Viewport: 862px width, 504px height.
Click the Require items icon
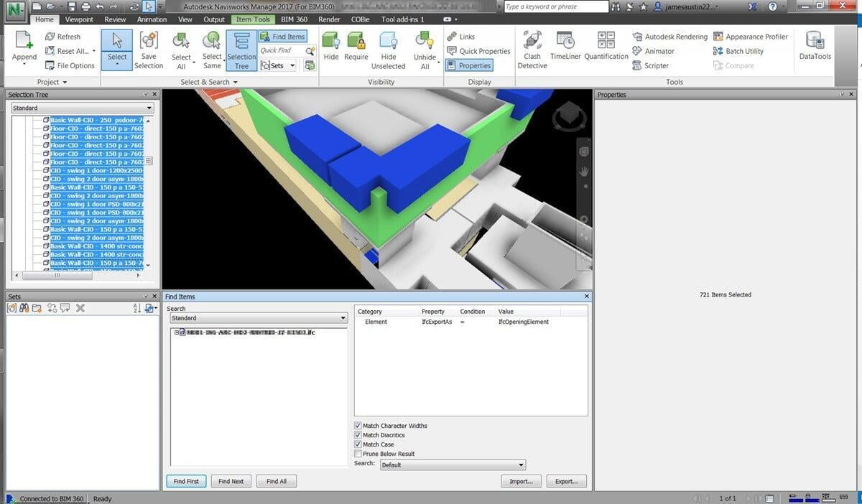[356, 41]
